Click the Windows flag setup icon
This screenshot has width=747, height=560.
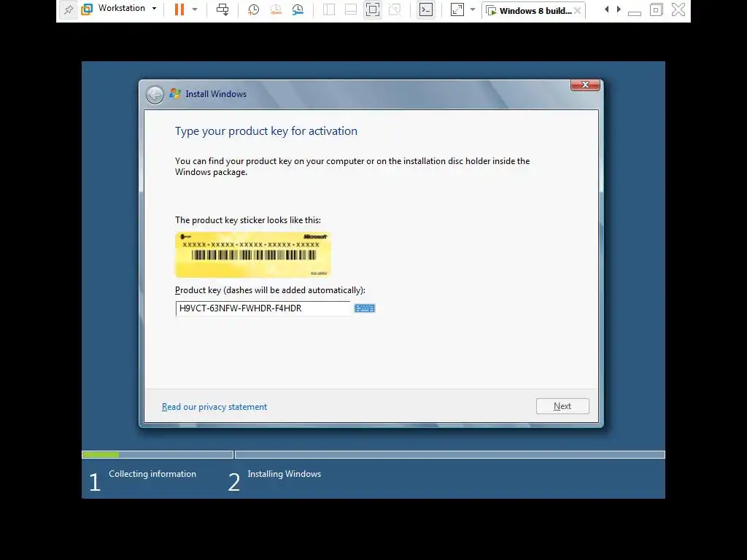175,93
